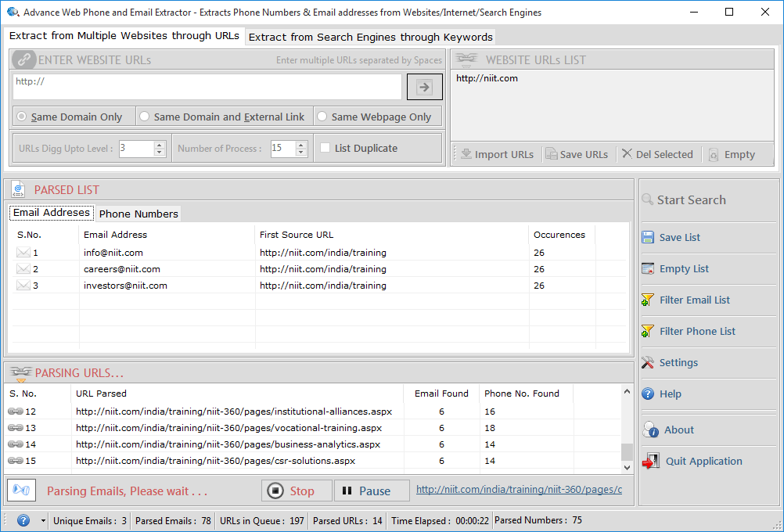
Task: Click the Save URLs document icon
Action: click(551, 154)
